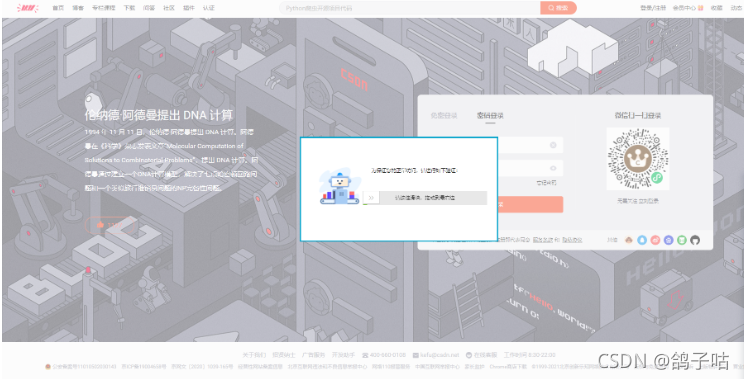Open the 认证 nav item
This screenshot has width=744, height=379.
click(208, 8)
